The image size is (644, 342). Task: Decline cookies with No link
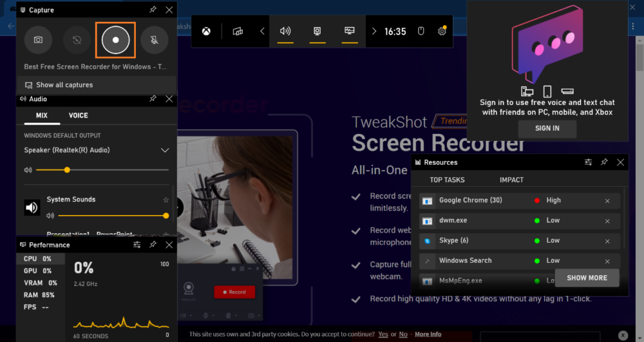[403, 334]
